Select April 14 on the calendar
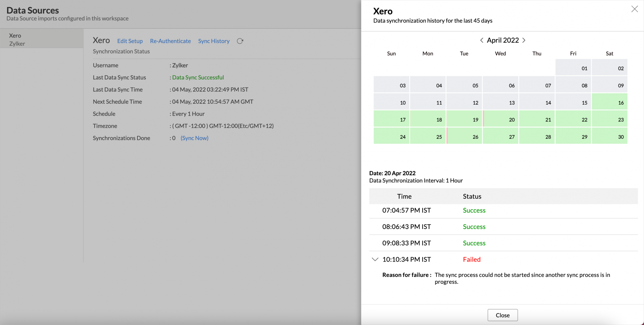This screenshot has width=644, height=325. [x=537, y=101]
